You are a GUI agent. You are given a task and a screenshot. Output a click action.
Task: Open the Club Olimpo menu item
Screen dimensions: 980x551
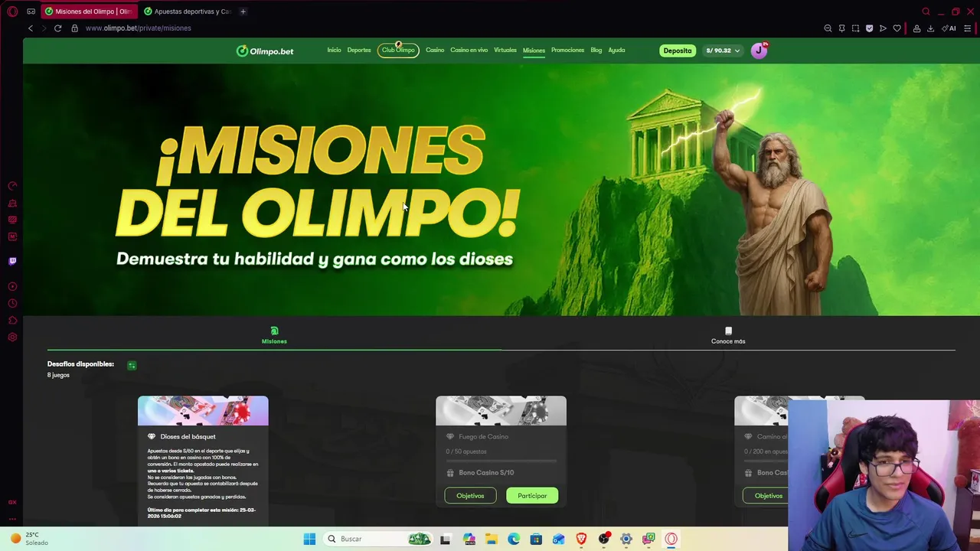point(398,51)
